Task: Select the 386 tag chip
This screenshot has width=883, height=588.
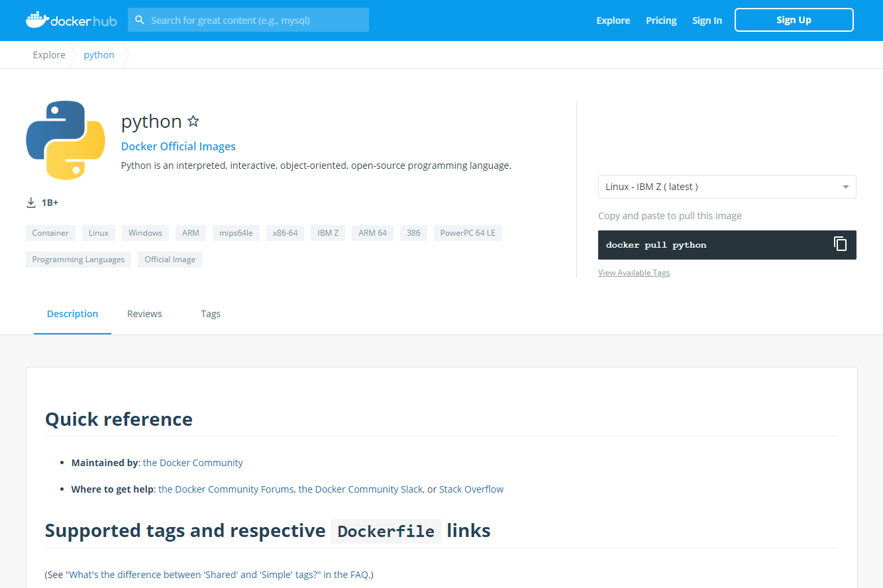Action: click(413, 233)
